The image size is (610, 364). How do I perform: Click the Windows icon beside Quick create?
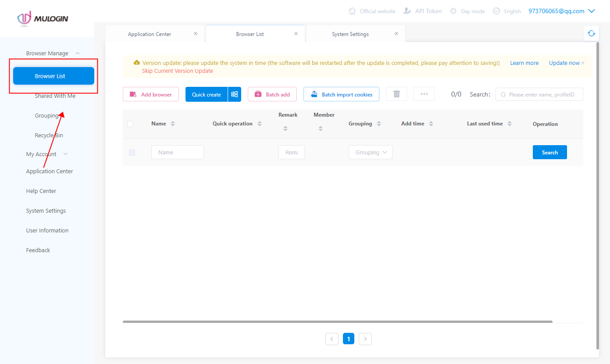tap(235, 94)
